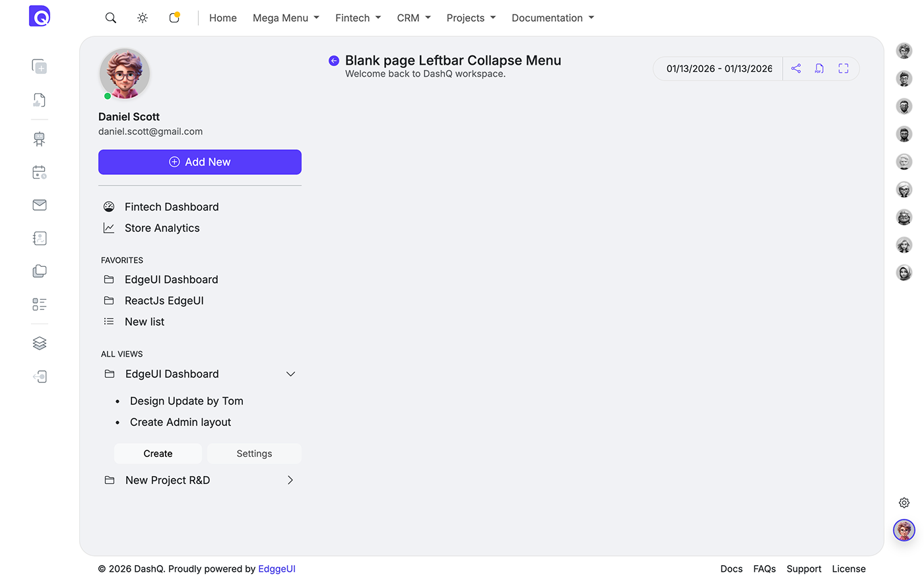Collapse the EdgeUI Dashboard all-views folder

290,374
